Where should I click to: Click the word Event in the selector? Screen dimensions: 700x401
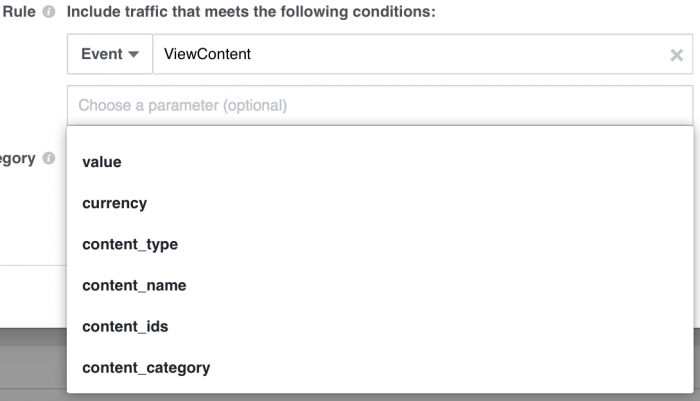pos(101,54)
